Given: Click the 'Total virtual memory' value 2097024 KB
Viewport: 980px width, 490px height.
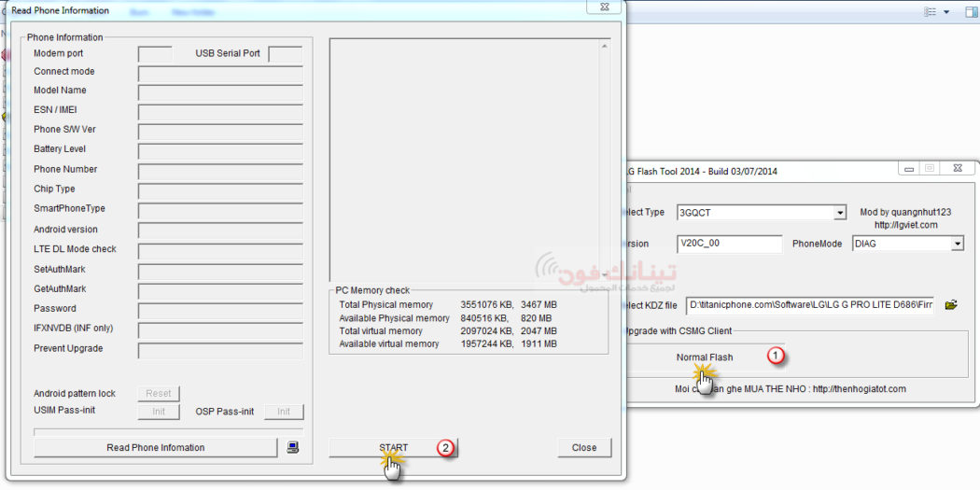Looking at the screenshot, I should pyautogui.click(x=487, y=330).
